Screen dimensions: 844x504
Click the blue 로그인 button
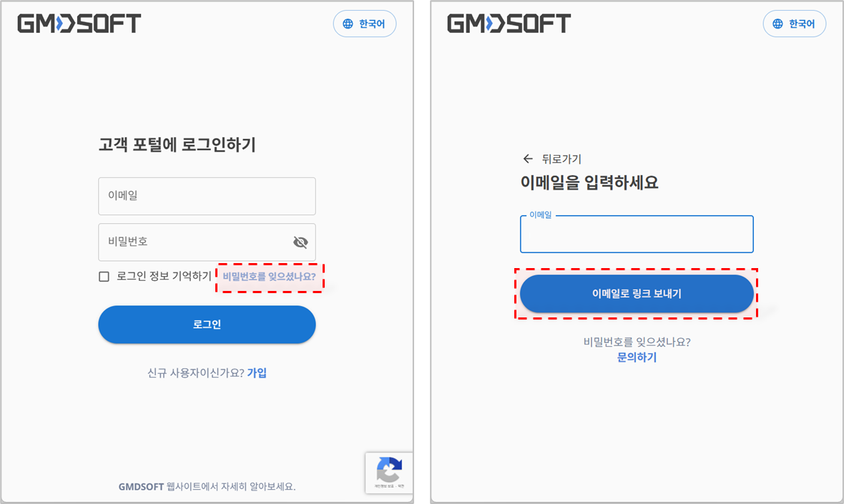(207, 325)
